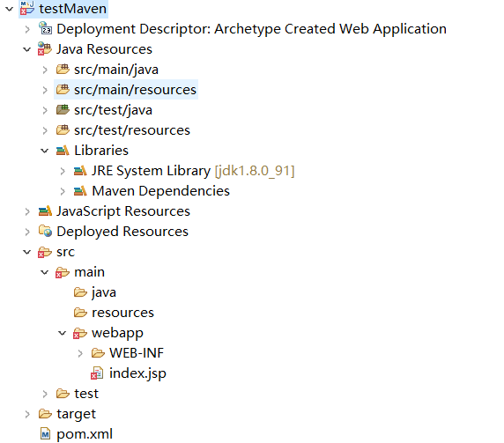Click the webapp folder error icon
Image resolution: width=504 pixels, height=443 pixels.
pos(79,333)
